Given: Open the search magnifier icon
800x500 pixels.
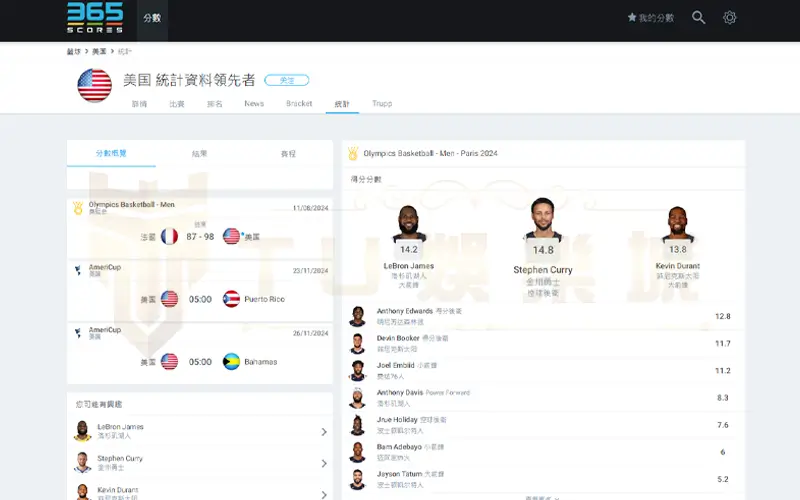Looking at the screenshot, I should (699, 18).
